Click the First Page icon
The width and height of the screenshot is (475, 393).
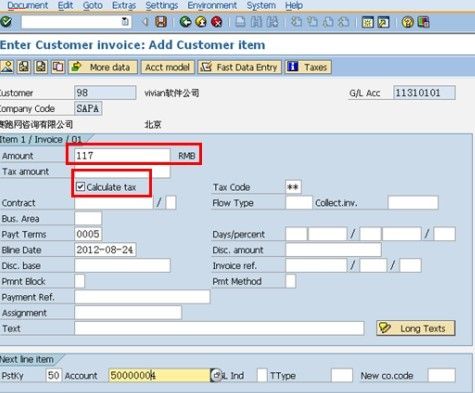[296, 22]
